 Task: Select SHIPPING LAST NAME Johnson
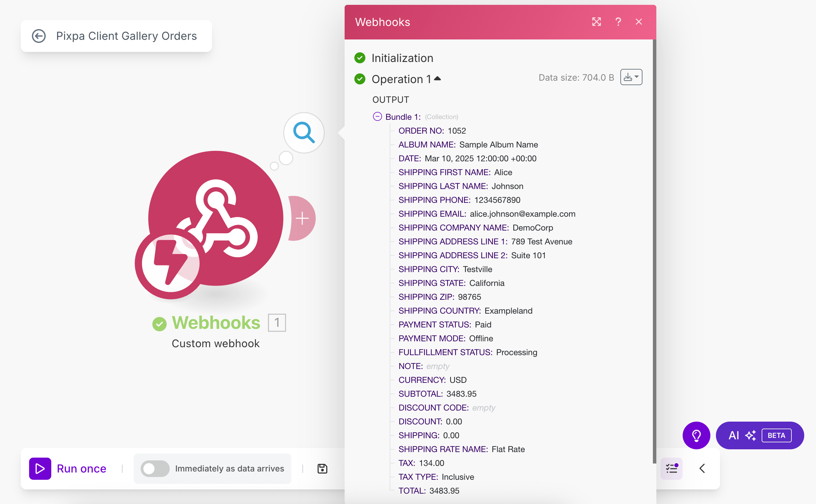[x=461, y=186]
